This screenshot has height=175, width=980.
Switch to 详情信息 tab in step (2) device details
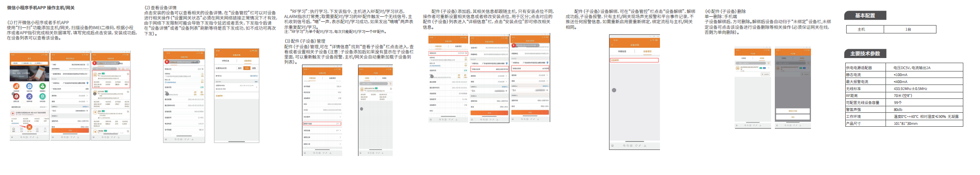226,61
